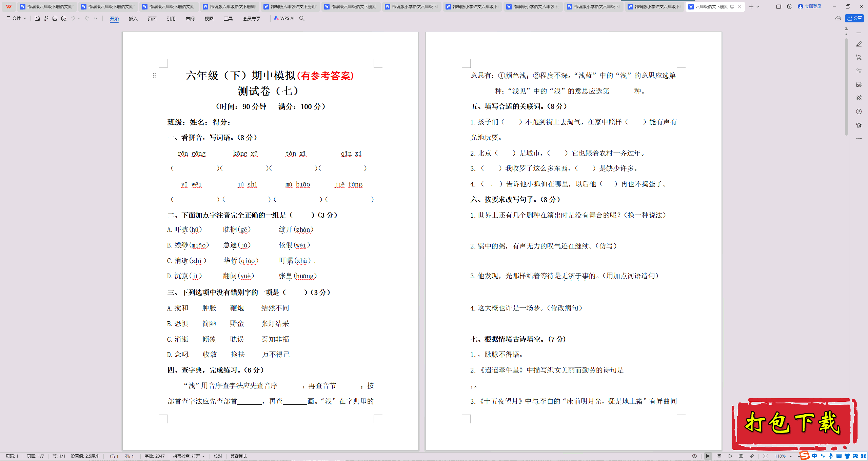868x461 pixels.
Task: Click the heading 五、填写合适的关联词。(8分)
Action: point(519,106)
